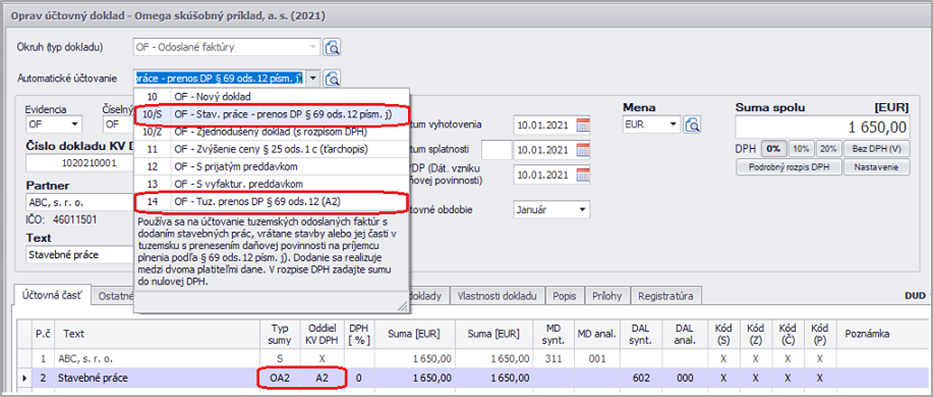This screenshot has height=397, width=933.
Task: Set DPH rate to 0%
Action: click(x=774, y=148)
